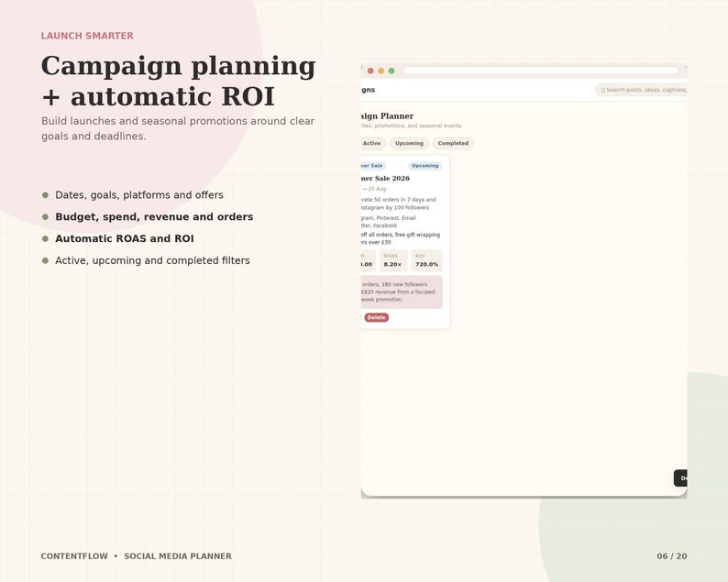Click the green maximize window dot
This screenshot has height=582, width=728.
point(392,71)
